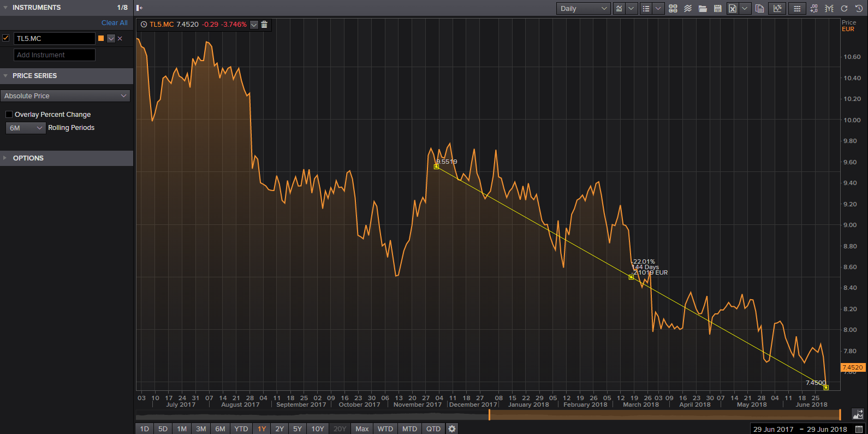Screen dimensions: 868x434
Task: Open the chart type icon in toolbar
Action: tap(619, 8)
